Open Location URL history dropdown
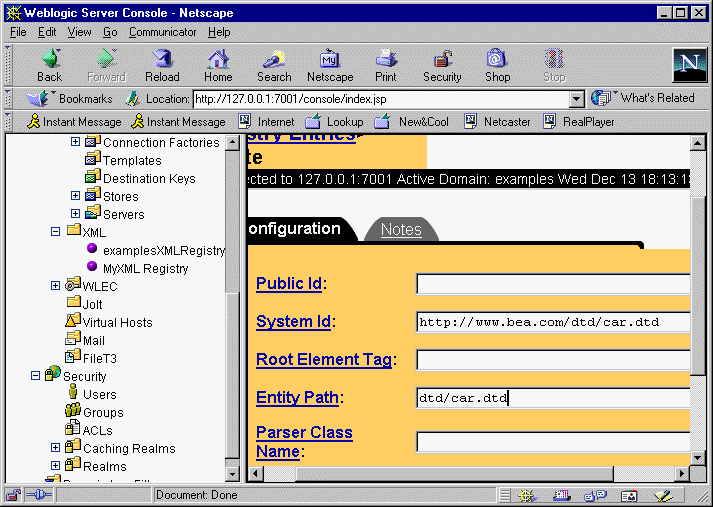The image size is (713, 507). (x=577, y=99)
